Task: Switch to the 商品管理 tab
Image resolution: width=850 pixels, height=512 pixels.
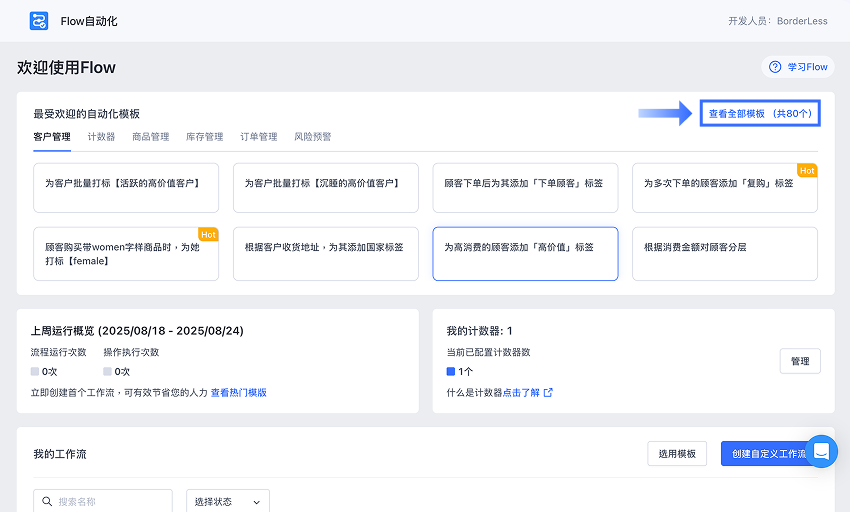Action: (150, 137)
